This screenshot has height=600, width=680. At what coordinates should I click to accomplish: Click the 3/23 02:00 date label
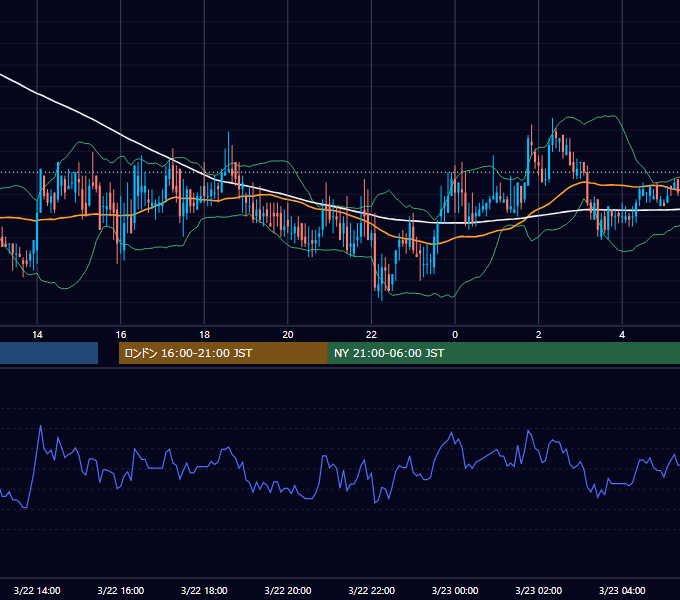pos(539,590)
